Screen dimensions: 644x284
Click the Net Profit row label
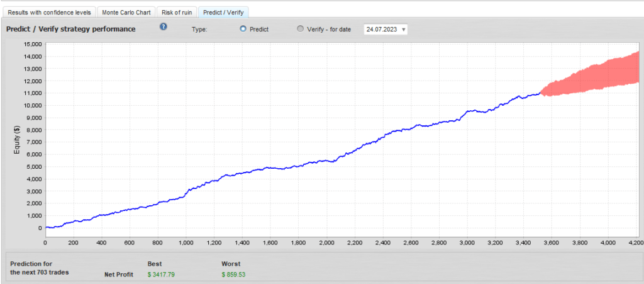[x=119, y=275]
